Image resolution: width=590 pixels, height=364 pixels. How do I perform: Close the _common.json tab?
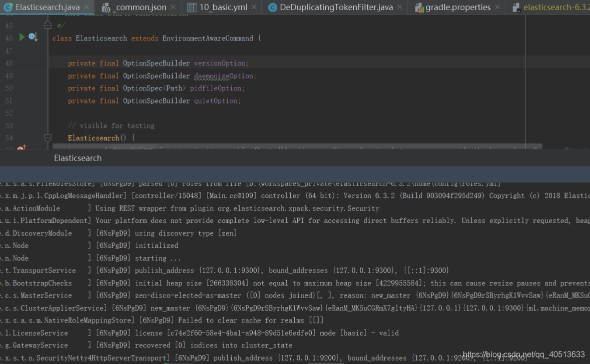click(x=173, y=7)
